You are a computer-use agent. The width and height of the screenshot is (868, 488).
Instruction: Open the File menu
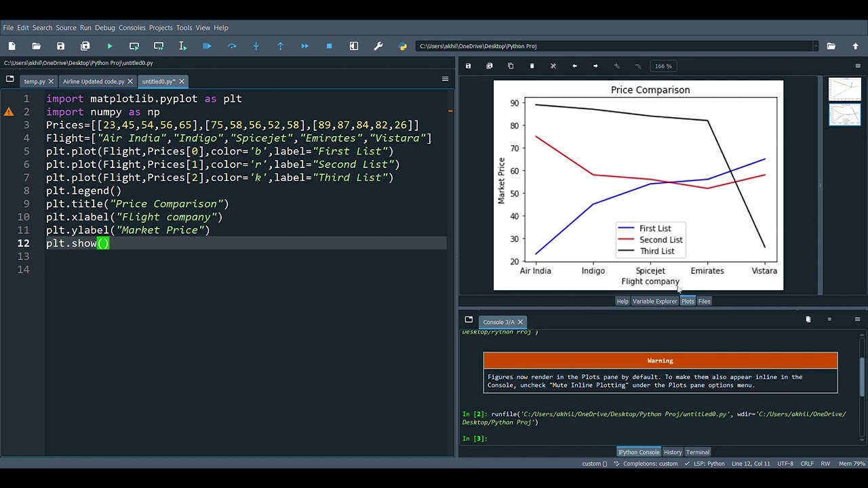tap(8, 28)
